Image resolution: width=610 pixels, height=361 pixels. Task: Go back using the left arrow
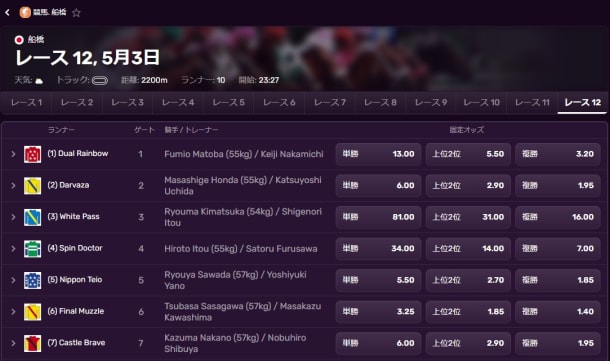[7, 12]
